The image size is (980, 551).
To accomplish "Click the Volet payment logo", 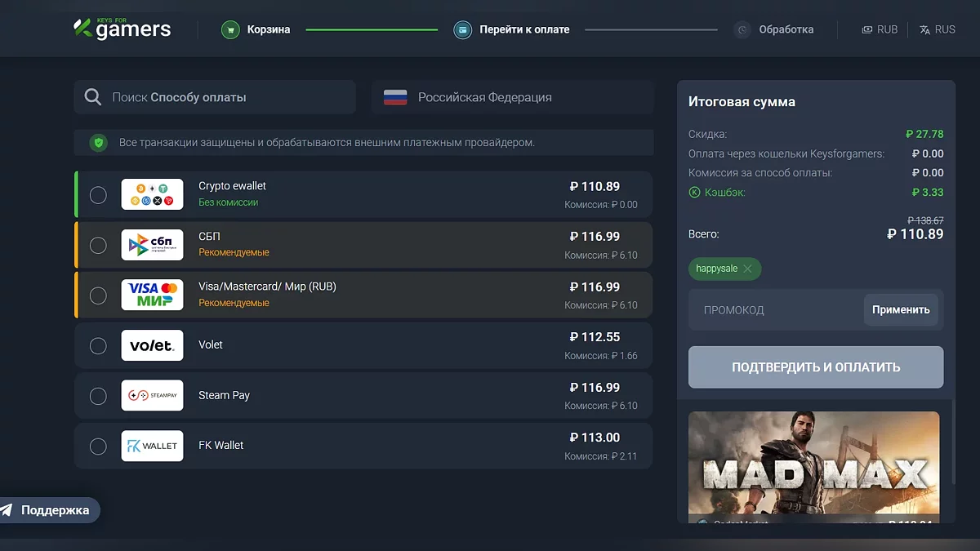I will pyautogui.click(x=152, y=345).
